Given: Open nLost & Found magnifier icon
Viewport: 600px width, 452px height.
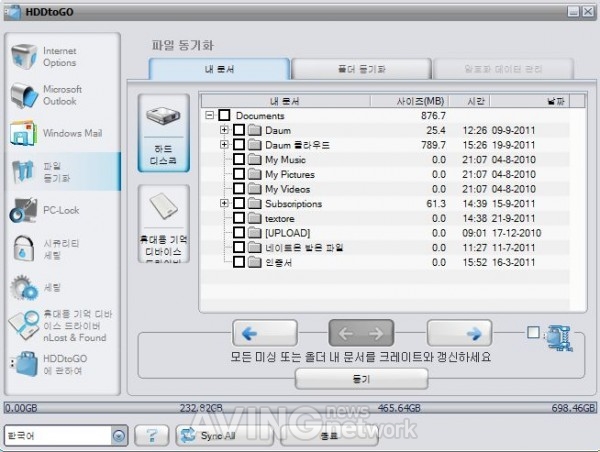Looking at the screenshot, I should click(23, 326).
